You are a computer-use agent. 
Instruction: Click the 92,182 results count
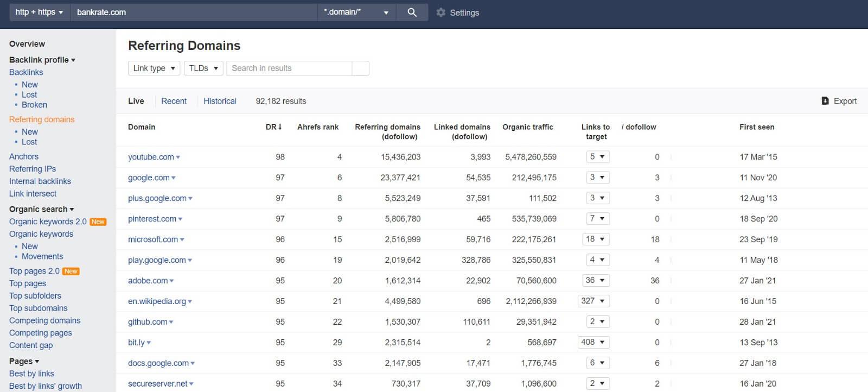click(281, 101)
